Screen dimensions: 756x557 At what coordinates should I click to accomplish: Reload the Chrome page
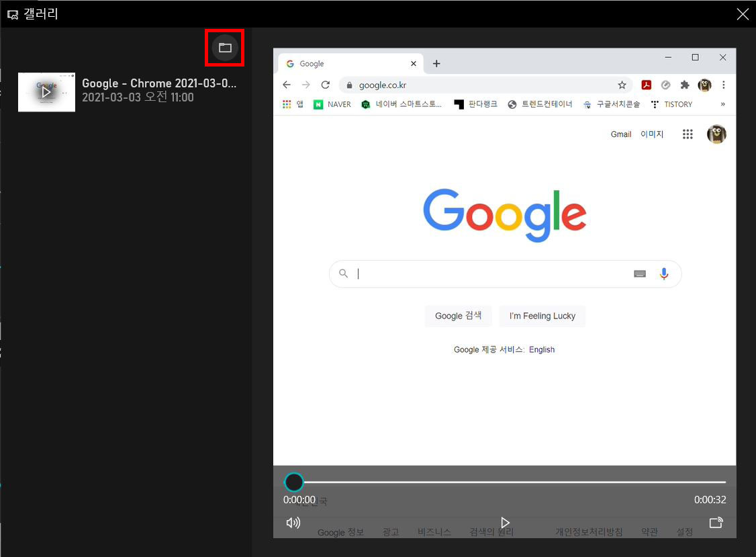click(x=326, y=85)
